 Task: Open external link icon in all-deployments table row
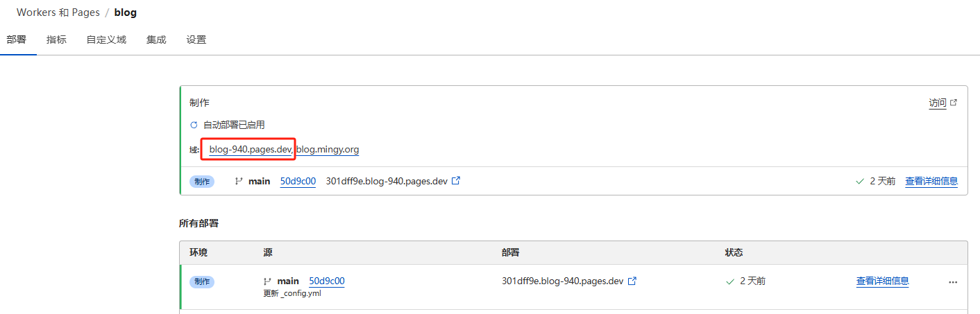(x=632, y=281)
